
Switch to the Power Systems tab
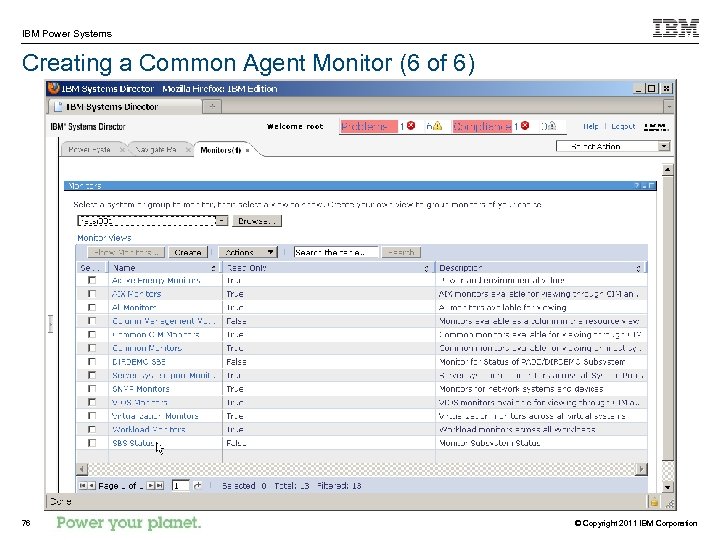pyautogui.click(x=90, y=150)
